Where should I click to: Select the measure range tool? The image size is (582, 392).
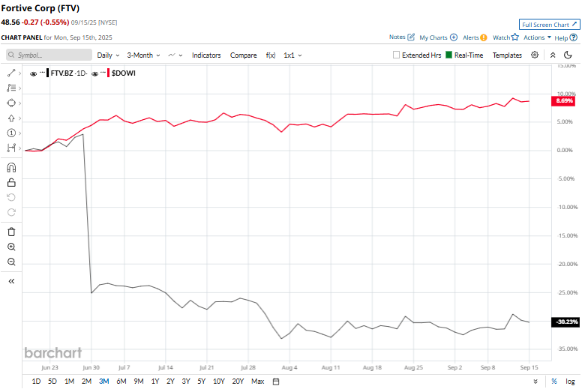11,148
